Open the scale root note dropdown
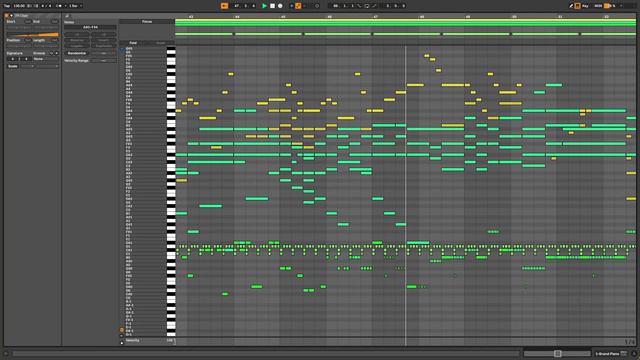Viewport: 640px width, 360px height. [27, 66]
